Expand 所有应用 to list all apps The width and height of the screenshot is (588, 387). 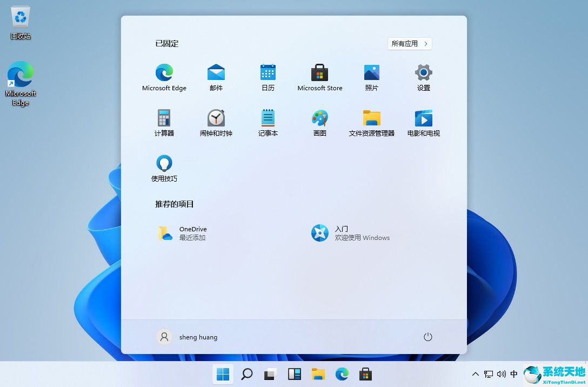click(x=409, y=44)
